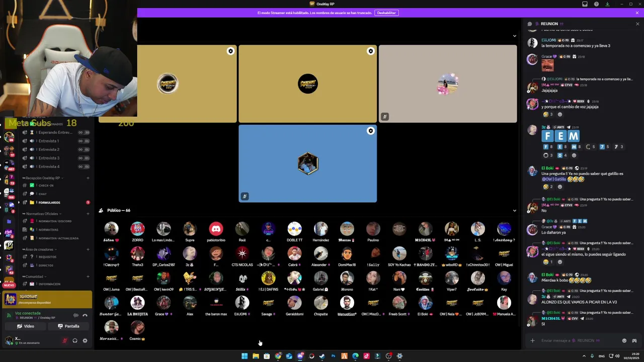Open system tray hidden icons chevron
Viewport: 644px width, 362px height.
click(x=584, y=356)
